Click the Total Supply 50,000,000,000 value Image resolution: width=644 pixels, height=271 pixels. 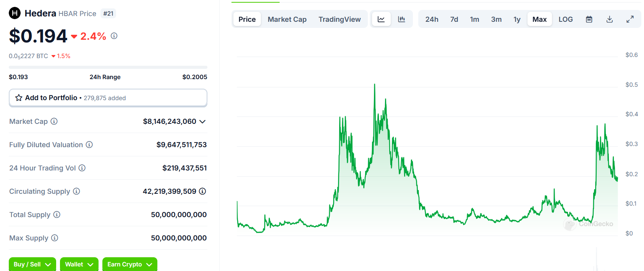179,214
